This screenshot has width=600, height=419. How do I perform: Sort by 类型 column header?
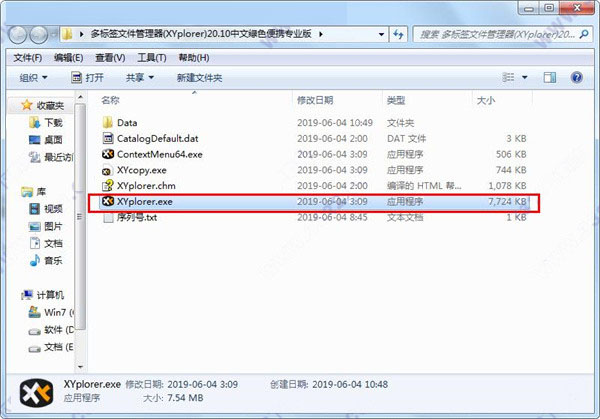click(x=396, y=100)
